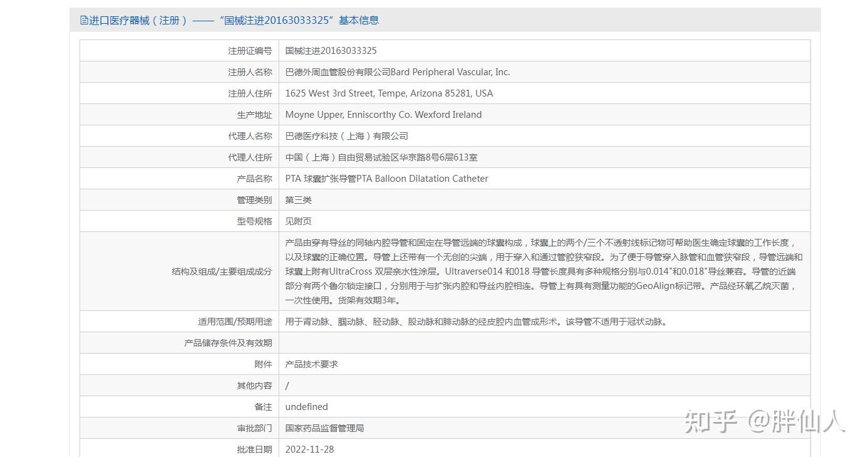Screen dimensions: 868x457
Task: Click the 进口医疗器械（注册）基本信息 heading text
Action: click(x=234, y=20)
